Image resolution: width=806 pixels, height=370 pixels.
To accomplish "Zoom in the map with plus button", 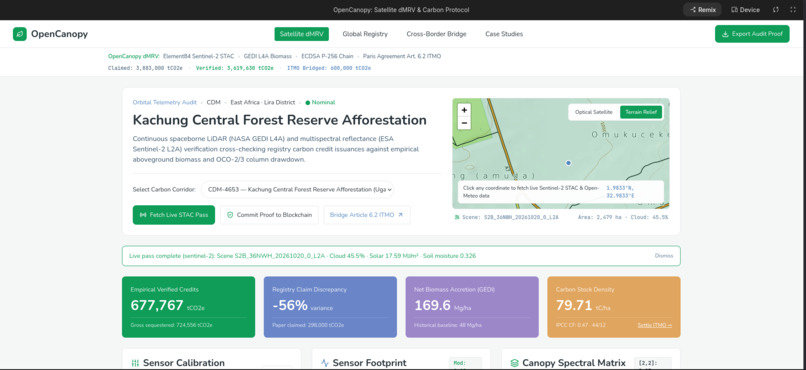I will pyautogui.click(x=464, y=110).
